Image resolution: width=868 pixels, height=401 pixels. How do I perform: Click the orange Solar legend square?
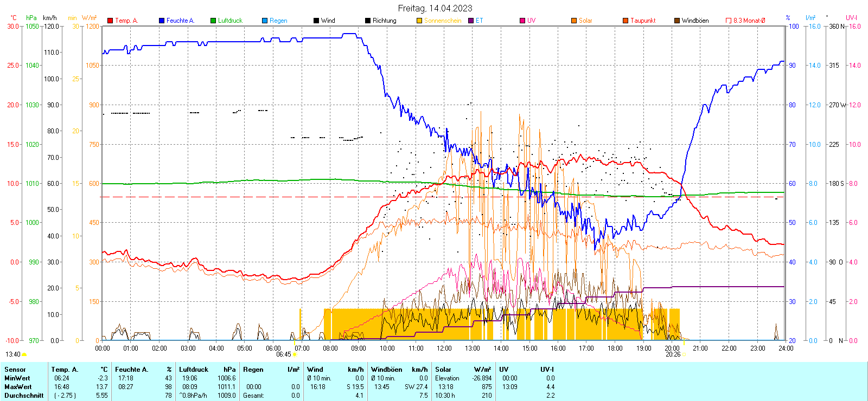pyautogui.click(x=574, y=21)
